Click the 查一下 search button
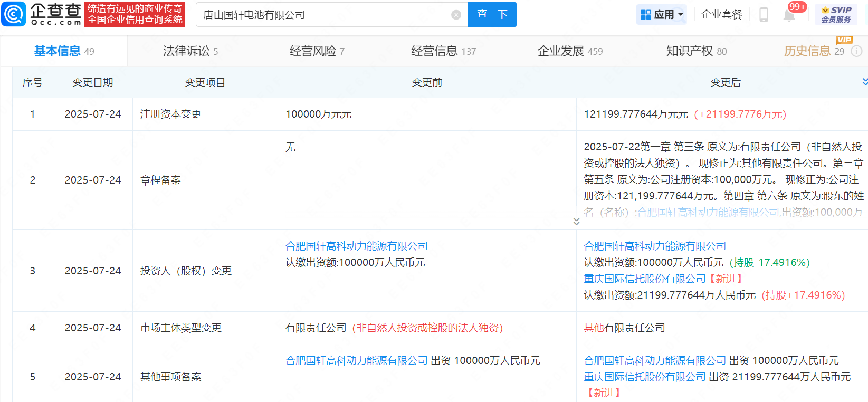 [492, 15]
